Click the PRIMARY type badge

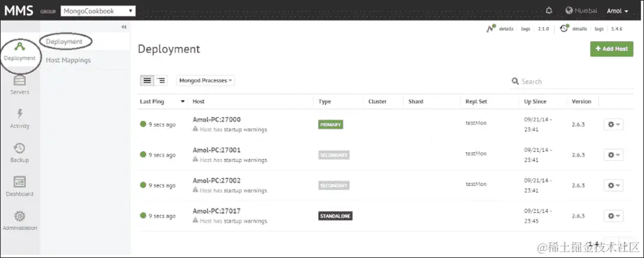[330, 125]
